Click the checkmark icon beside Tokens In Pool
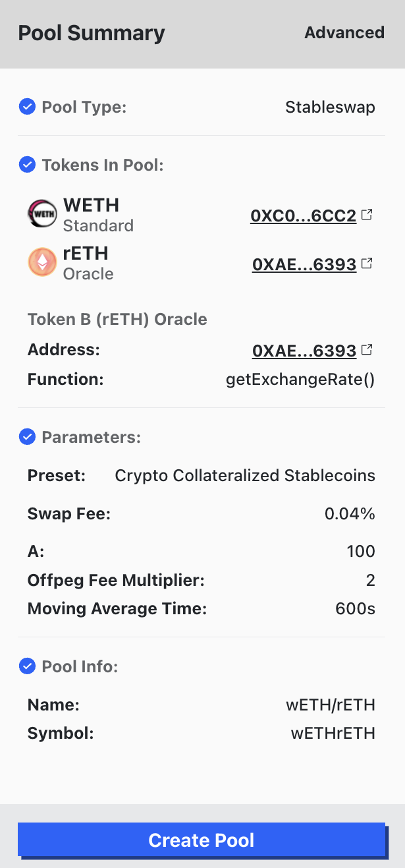Screen dimensions: 405x868 tap(27, 165)
